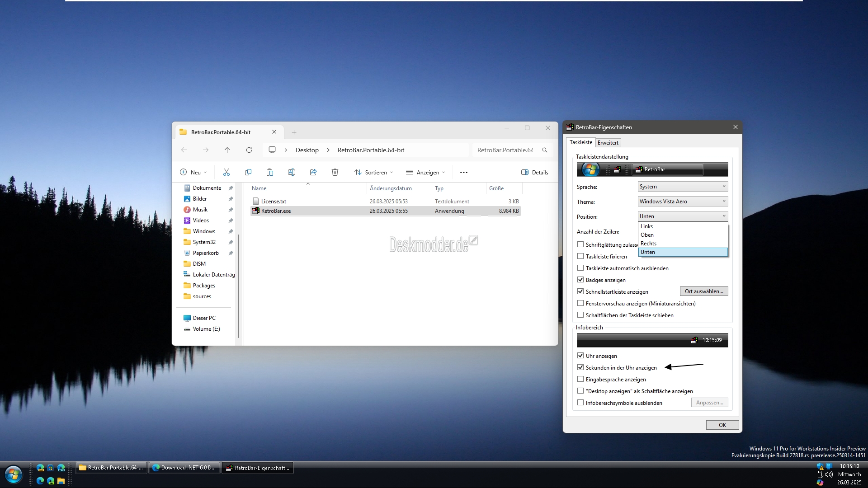Refresh the Explorer folder view
The image size is (868, 488).
pos(249,150)
